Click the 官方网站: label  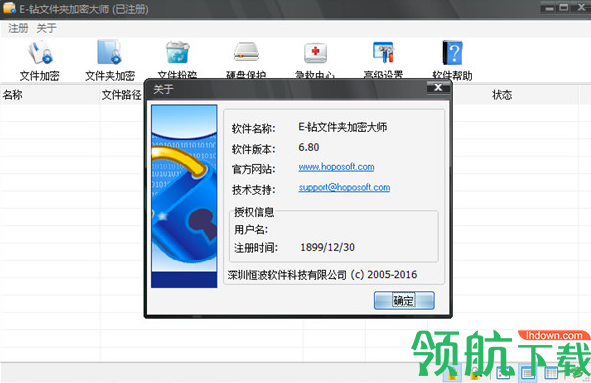(254, 169)
